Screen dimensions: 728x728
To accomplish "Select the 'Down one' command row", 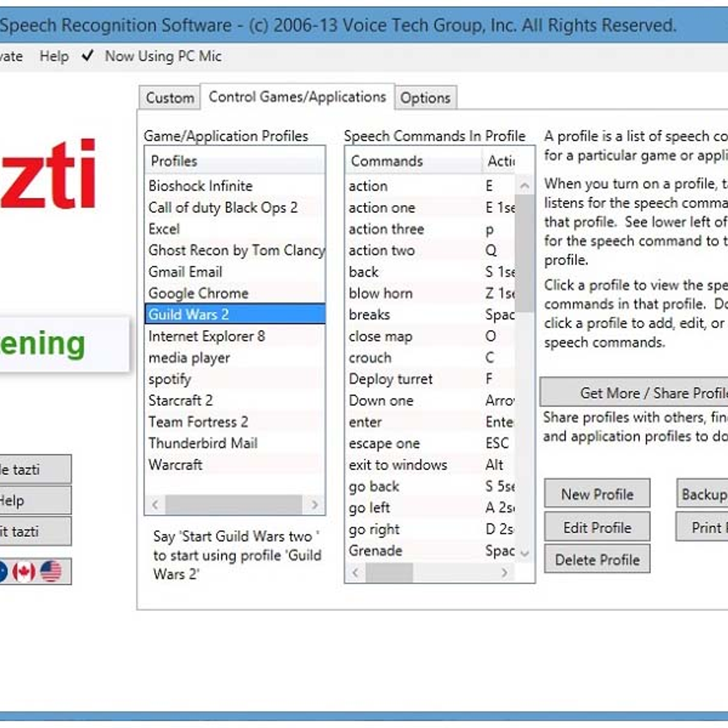I will [x=430, y=400].
